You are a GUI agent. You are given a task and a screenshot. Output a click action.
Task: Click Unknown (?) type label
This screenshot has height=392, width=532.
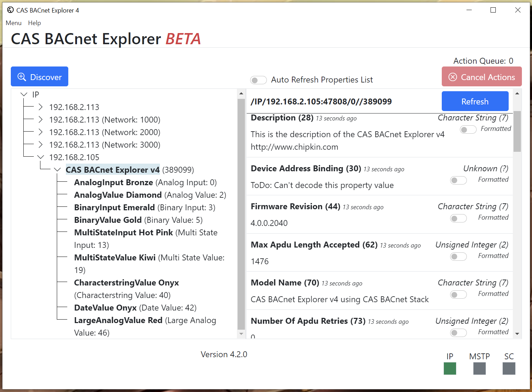[x=486, y=168]
